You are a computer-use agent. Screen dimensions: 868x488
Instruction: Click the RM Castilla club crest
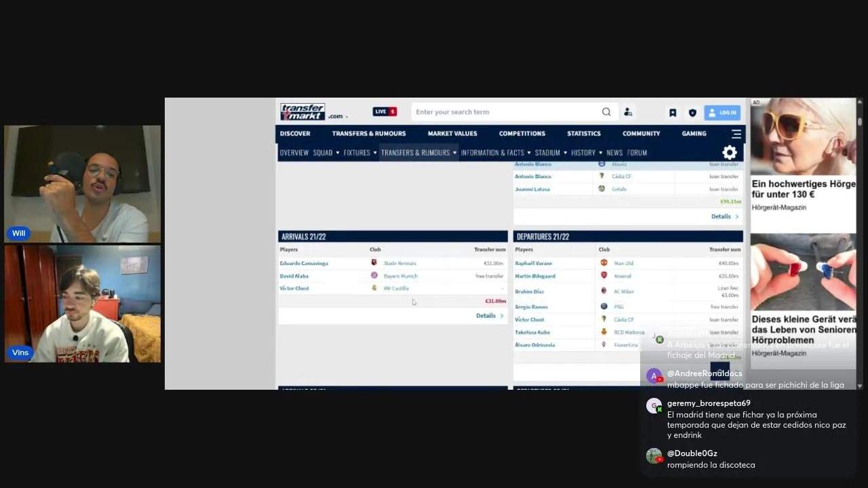pos(374,288)
